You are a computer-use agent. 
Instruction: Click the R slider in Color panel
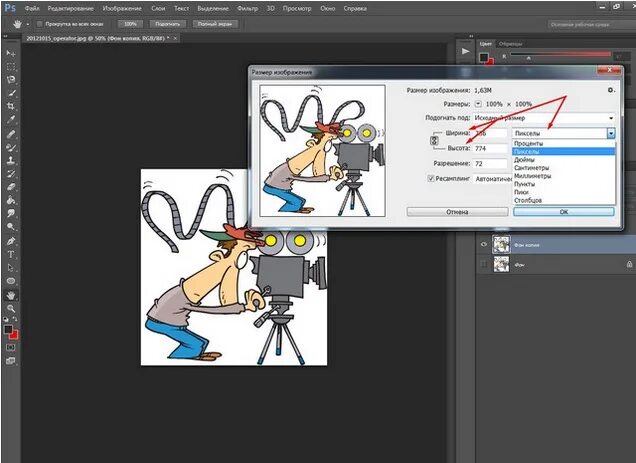[x=560, y=54]
